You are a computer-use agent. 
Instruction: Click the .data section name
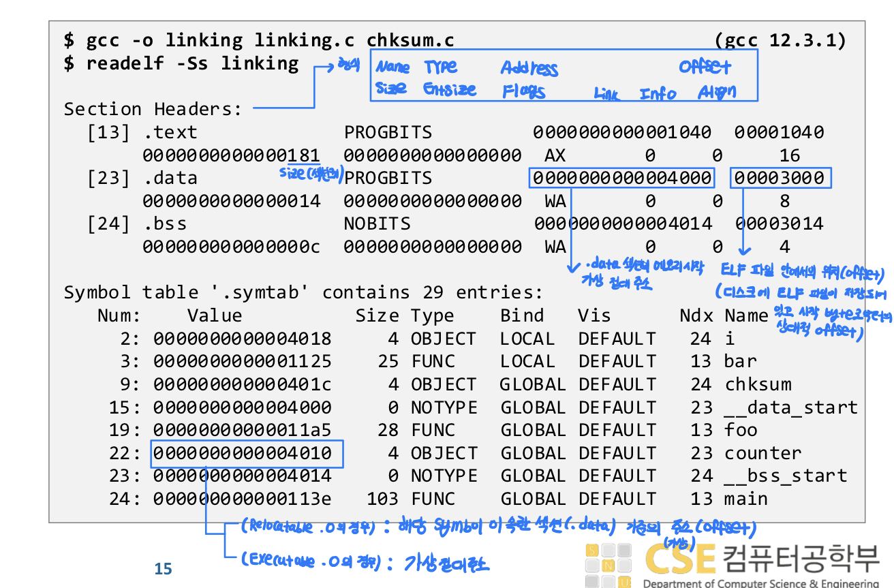[x=170, y=179]
